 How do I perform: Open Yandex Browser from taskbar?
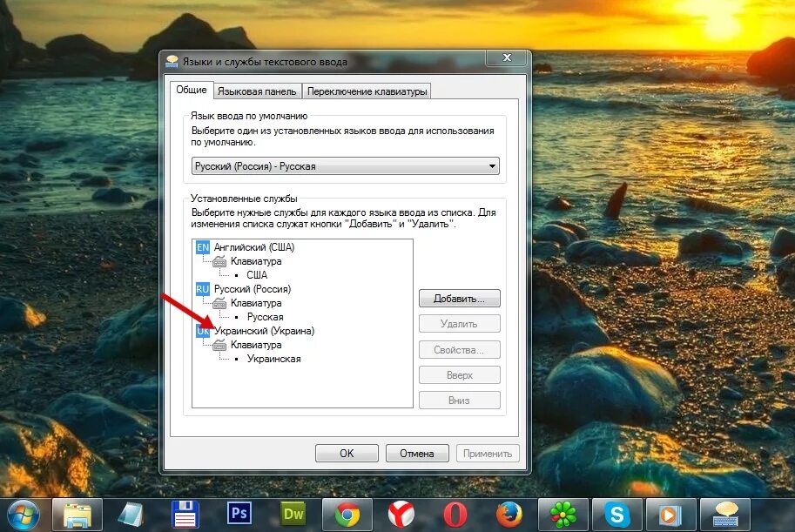[401, 515]
